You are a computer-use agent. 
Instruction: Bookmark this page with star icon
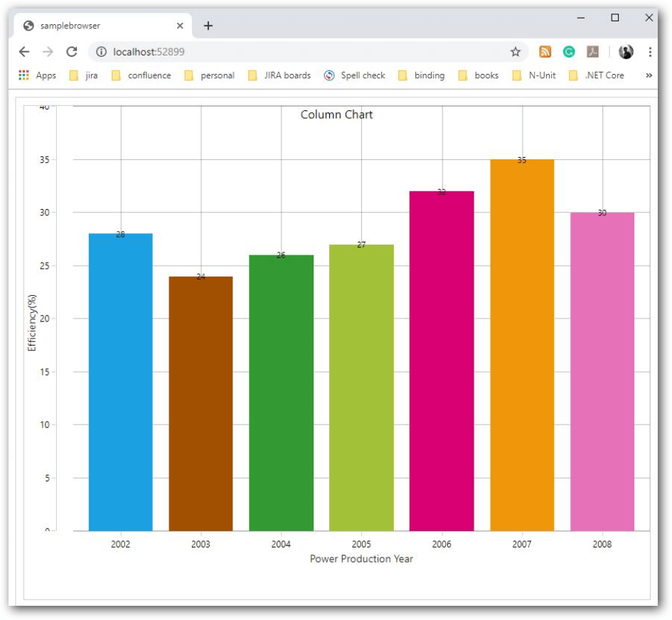pos(516,52)
